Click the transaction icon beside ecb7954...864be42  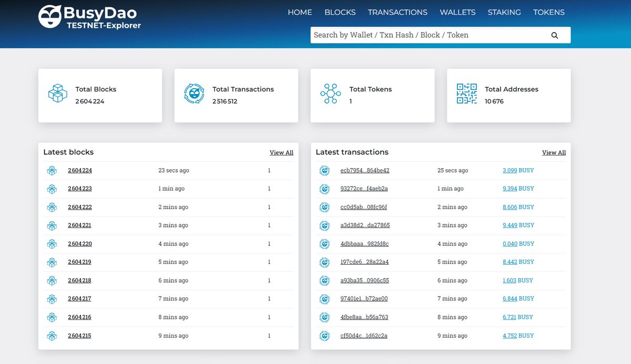coord(324,170)
